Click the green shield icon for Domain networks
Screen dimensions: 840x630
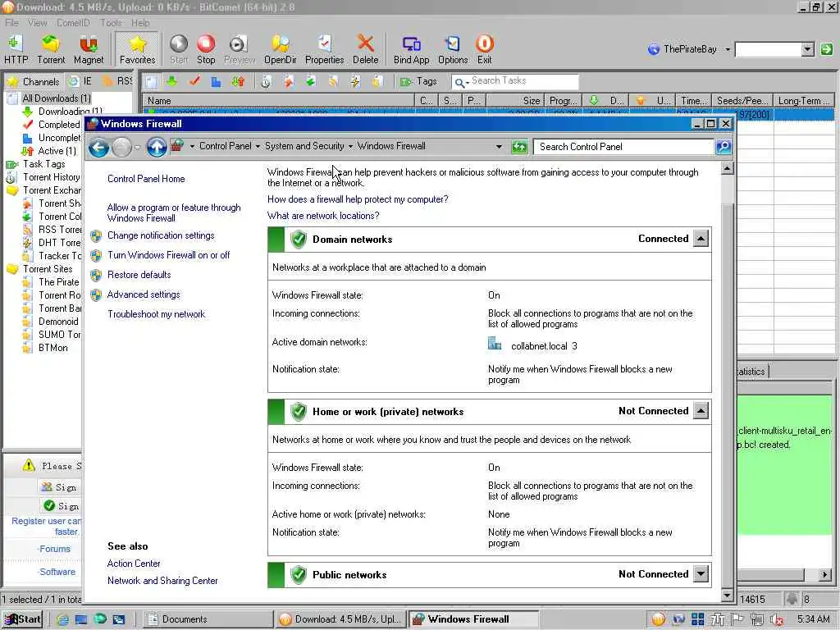tap(299, 239)
